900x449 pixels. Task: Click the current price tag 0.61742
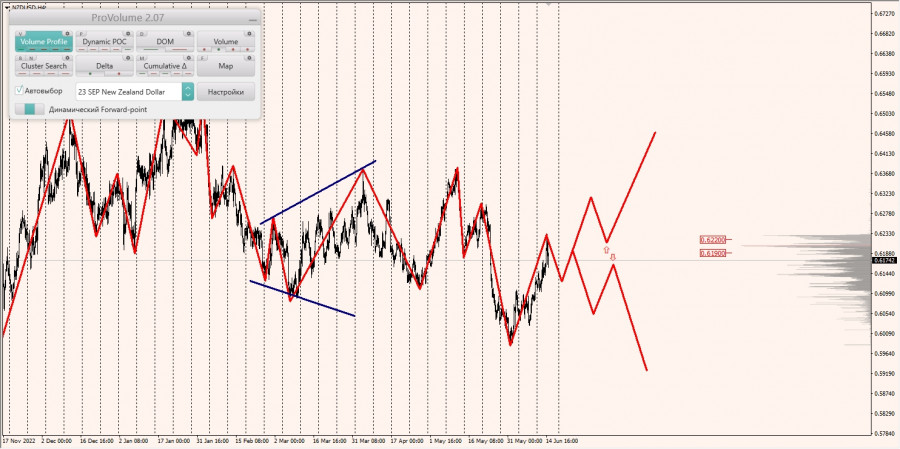(885, 260)
